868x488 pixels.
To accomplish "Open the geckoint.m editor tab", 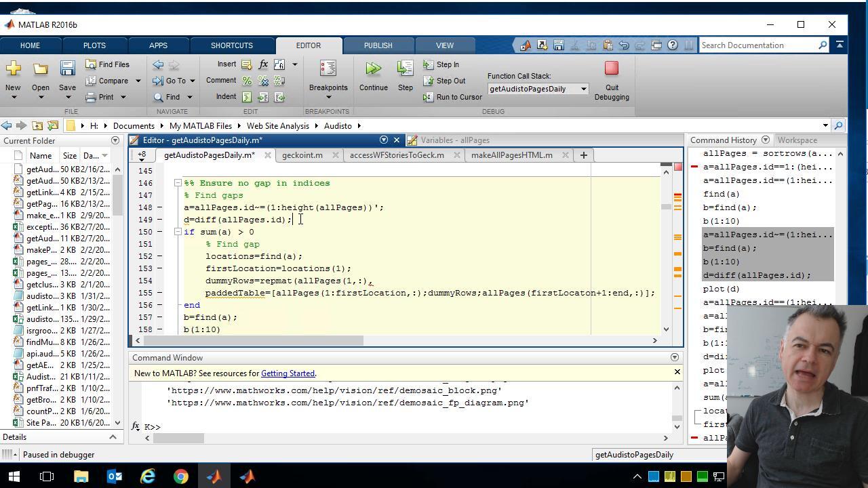I will [x=302, y=155].
